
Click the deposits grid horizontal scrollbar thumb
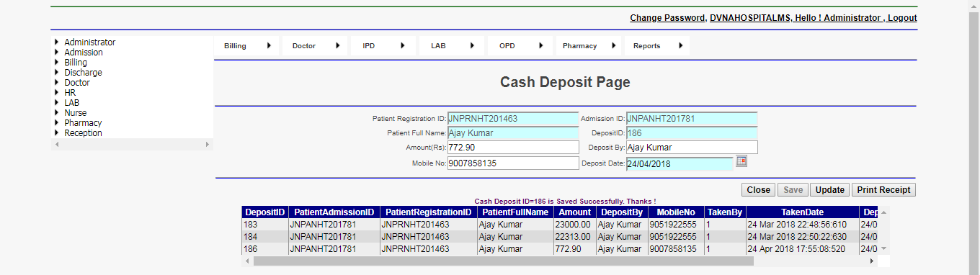503,261
